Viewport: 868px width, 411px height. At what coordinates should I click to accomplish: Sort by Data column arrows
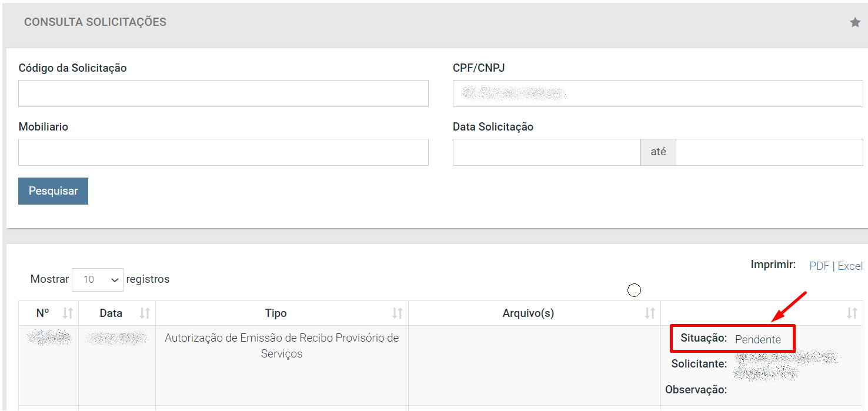(x=145, y=313)
